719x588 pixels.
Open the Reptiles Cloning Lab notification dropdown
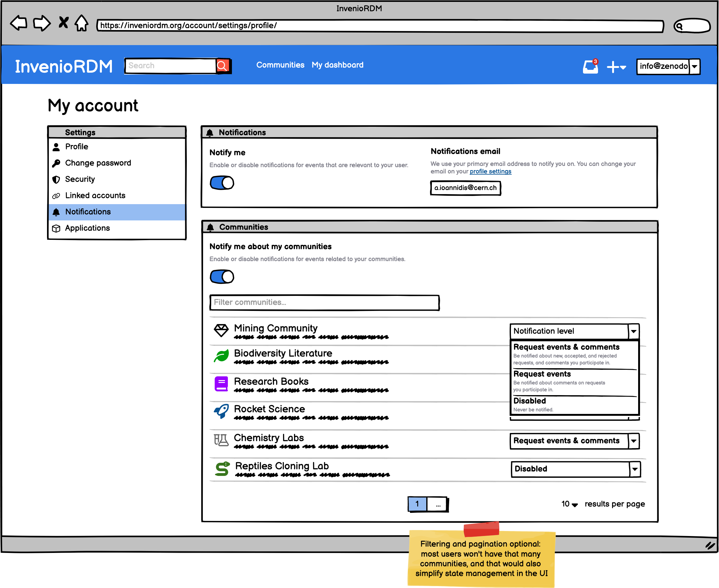634,469
